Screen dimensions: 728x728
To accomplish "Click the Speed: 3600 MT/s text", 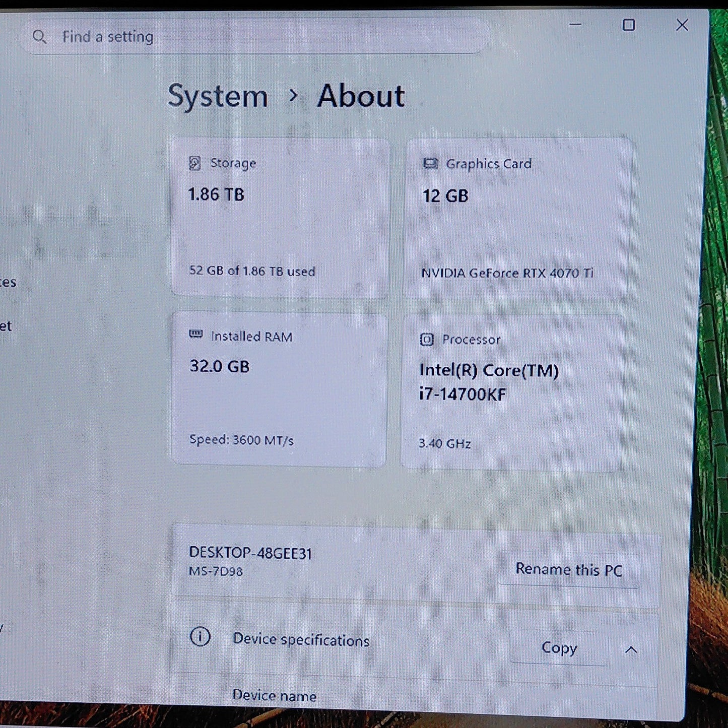I will pyautogui.click(x=241, y=440).
